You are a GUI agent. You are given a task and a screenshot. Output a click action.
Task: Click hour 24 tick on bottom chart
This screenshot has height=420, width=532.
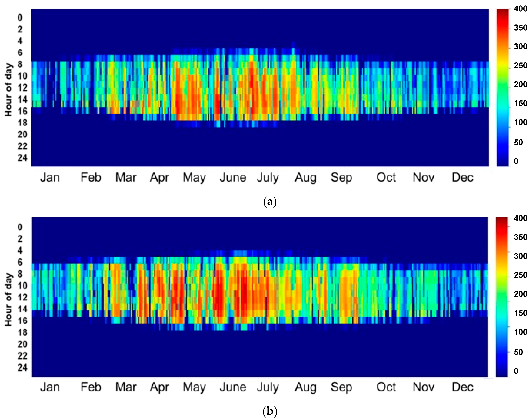[22, 368]
